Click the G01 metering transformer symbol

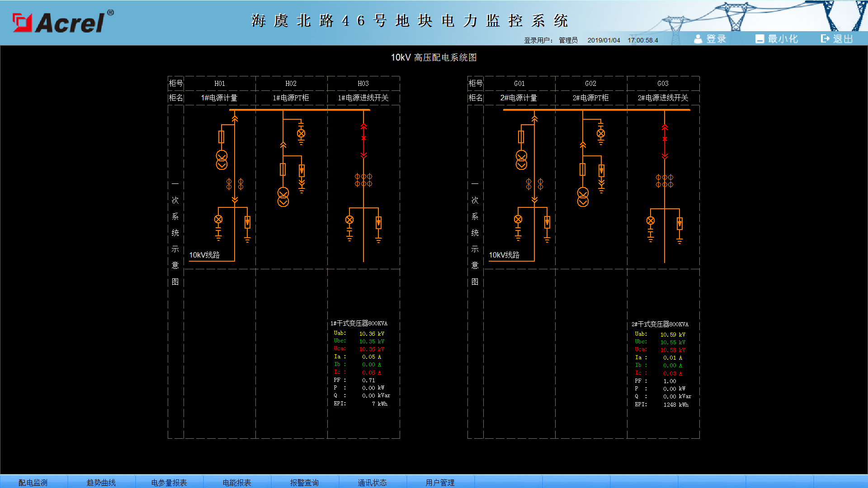pyautogui.click(x=521, y=160)
